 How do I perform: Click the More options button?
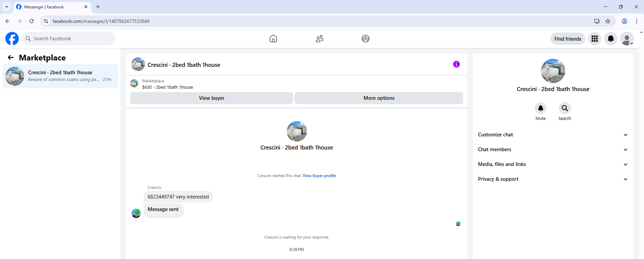click(379, 98)
